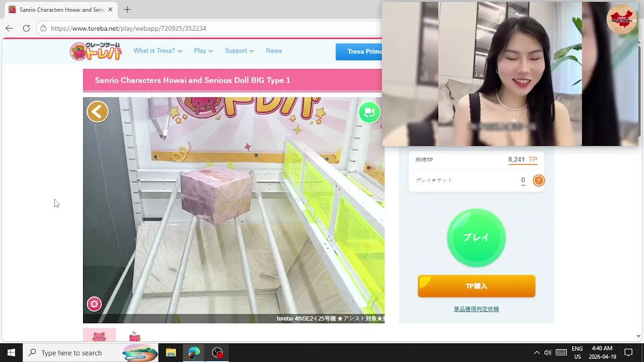The height and width of the screenshot is (362, 644).
Task: Open File Explorer from taskbar
Action: click(x=171, y=352)
